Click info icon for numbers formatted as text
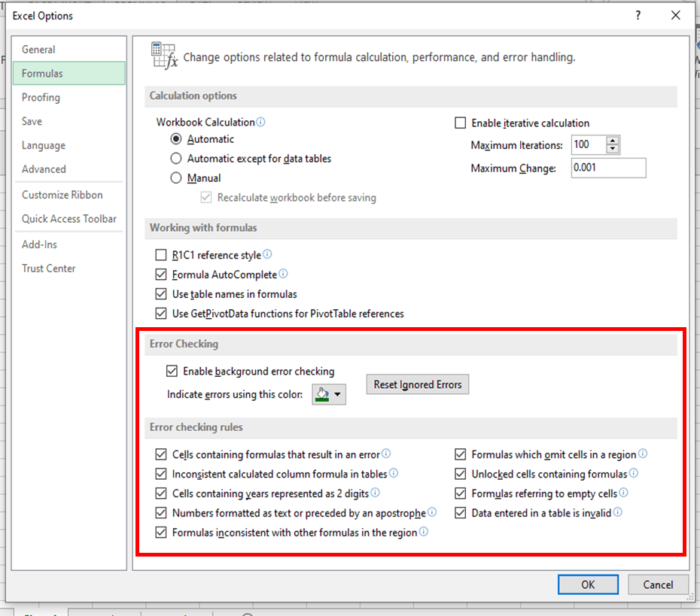 (432, 512)
